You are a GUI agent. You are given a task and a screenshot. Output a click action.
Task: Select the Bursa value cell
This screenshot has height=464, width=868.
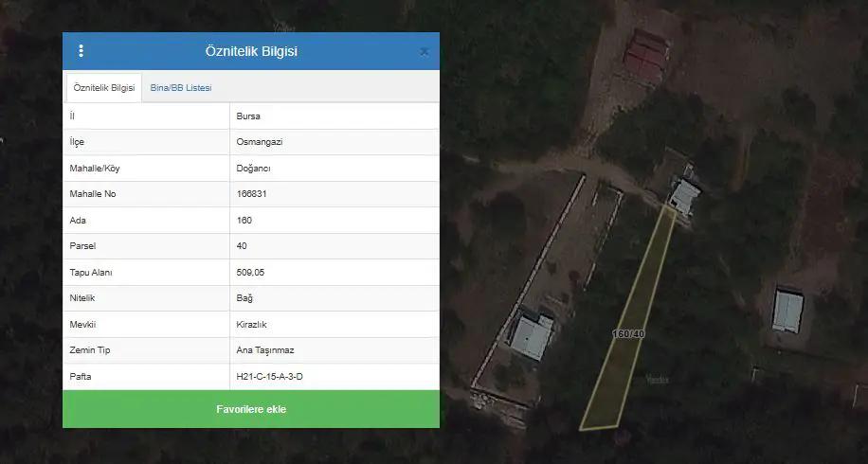tap(335, 116)
